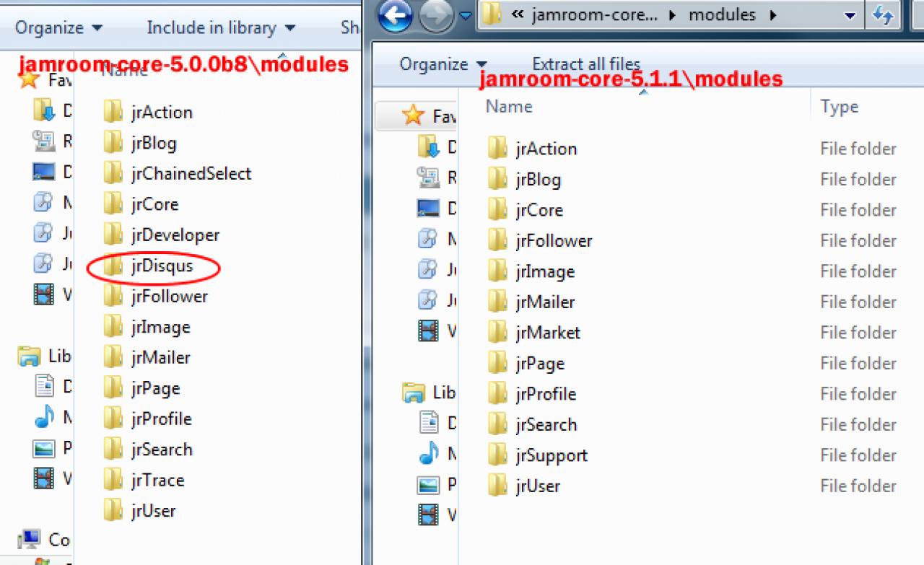Click the jamroom-core breadcrumb in the address bar

[x=596, y=15]
